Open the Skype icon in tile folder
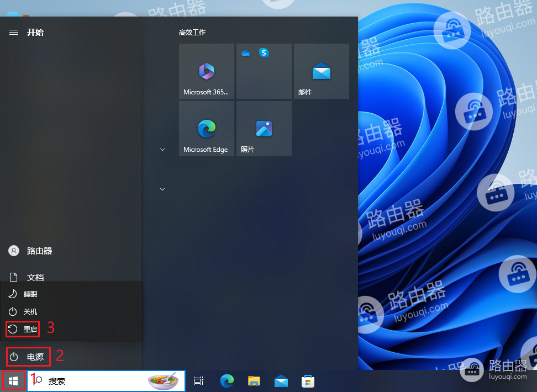Viewport: 537px width, 392px height. [264, 52]
